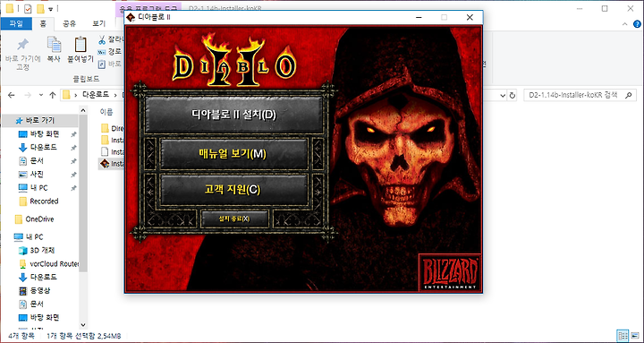The width and height of the screenshot is (644, 343).
Task: Minimize the 디아블로 II installer window
Action: tap(419, 17)
